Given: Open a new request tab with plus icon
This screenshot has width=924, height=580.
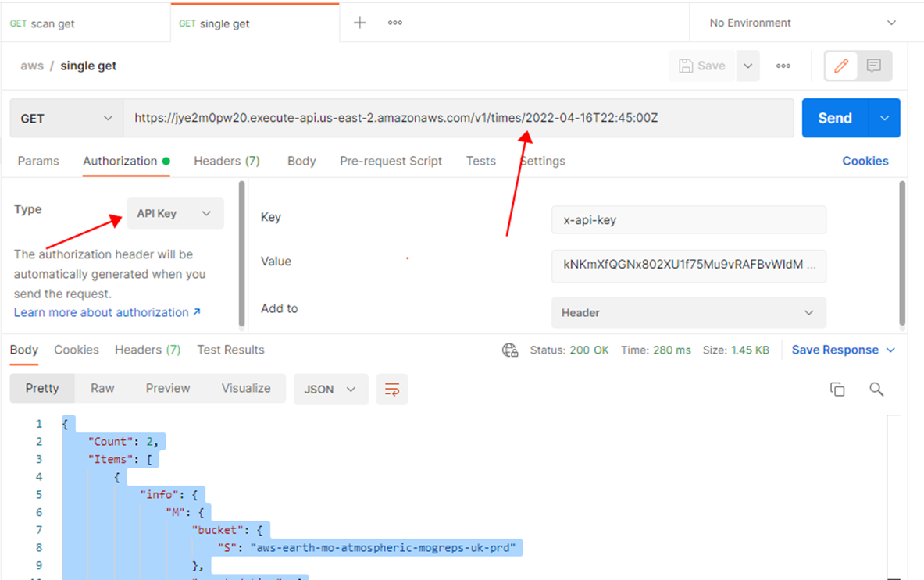Looking at the screenshot, I should (x=359, y=23).
